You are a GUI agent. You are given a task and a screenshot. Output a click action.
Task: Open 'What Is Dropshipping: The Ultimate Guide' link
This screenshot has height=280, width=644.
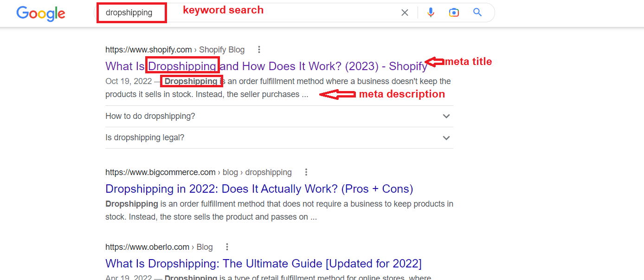(x=264, y=263)
